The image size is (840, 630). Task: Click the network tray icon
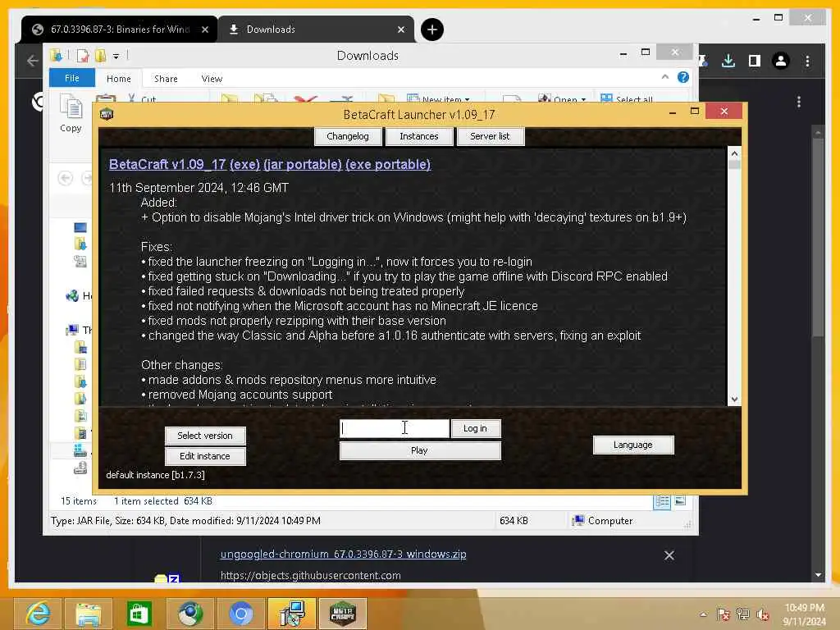742,614
